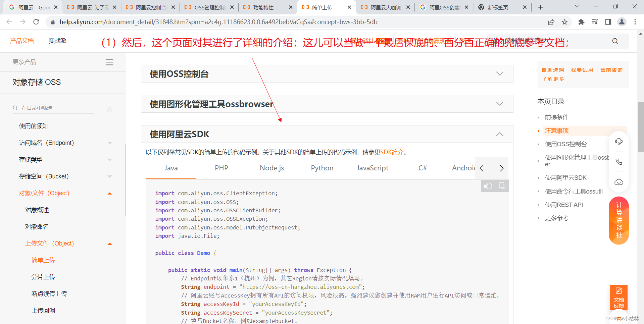Viewport: 644px width, 324px height.
Task: Collapse the 使用阿里云SDK section
Action: (x=327, y=134)
